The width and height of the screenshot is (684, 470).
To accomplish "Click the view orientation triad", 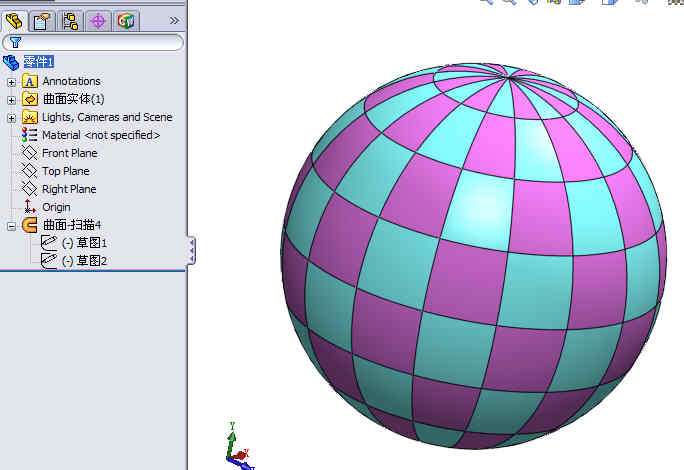I will (239, 446).
